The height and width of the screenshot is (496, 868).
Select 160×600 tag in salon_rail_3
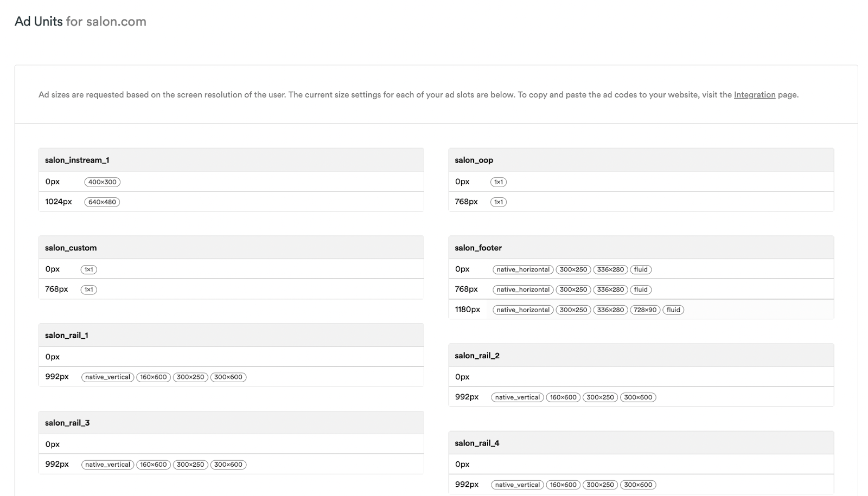tap(154, 465)
